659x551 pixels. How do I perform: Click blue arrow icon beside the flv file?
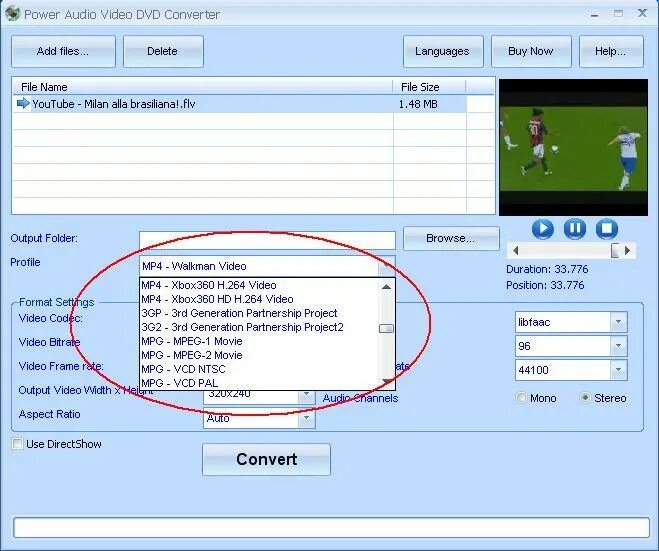tap(23, 103)
